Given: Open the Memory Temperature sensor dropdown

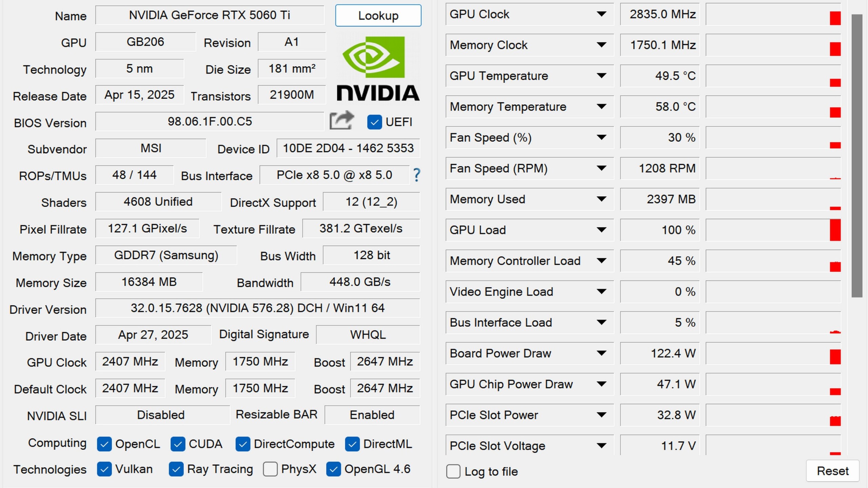Looking at the screenshot, I should 601,107.
